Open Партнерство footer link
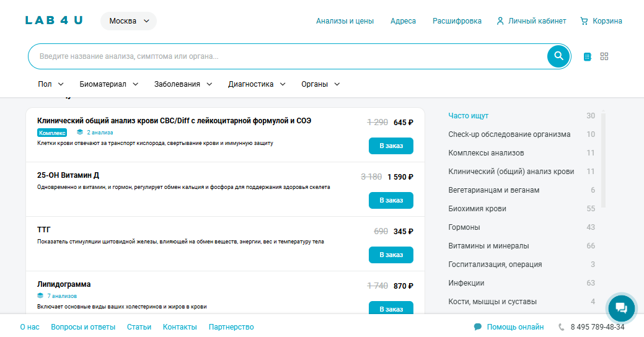 (x=231, y=327)
